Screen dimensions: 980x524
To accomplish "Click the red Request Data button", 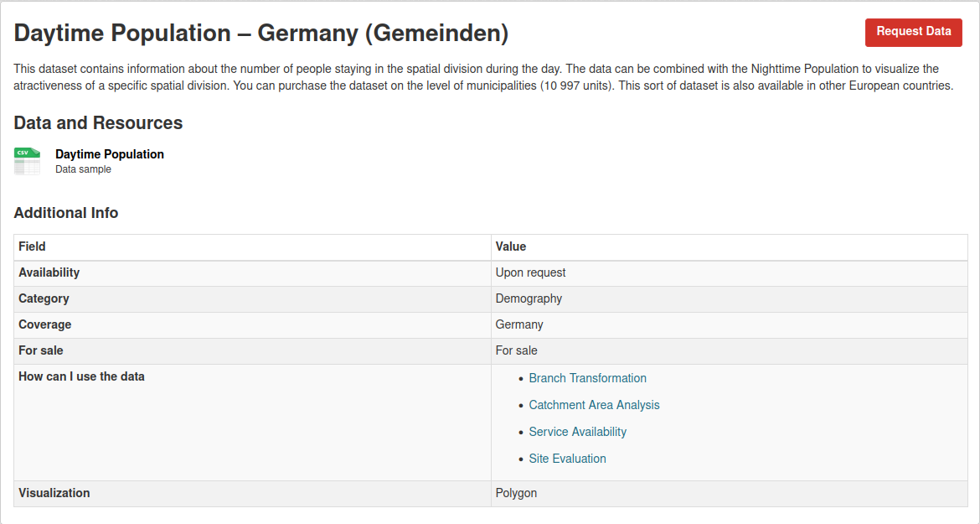I will (x=913, y=32).
